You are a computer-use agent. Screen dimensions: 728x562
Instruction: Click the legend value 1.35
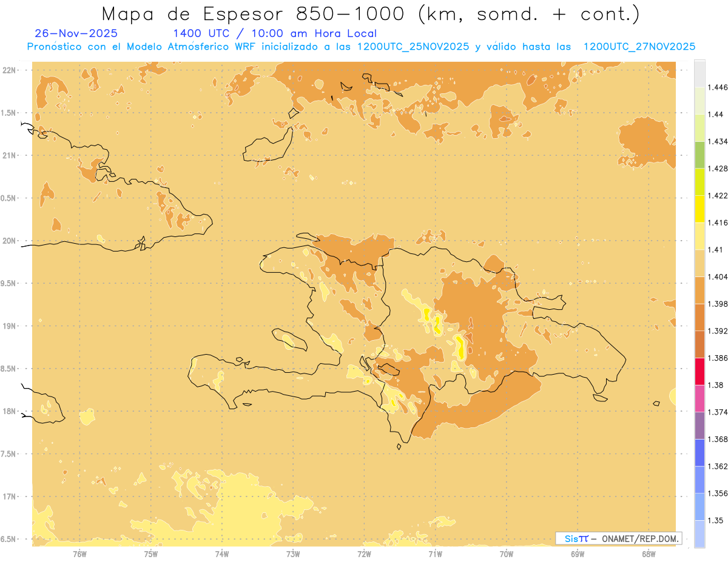(x=715, y=520)
